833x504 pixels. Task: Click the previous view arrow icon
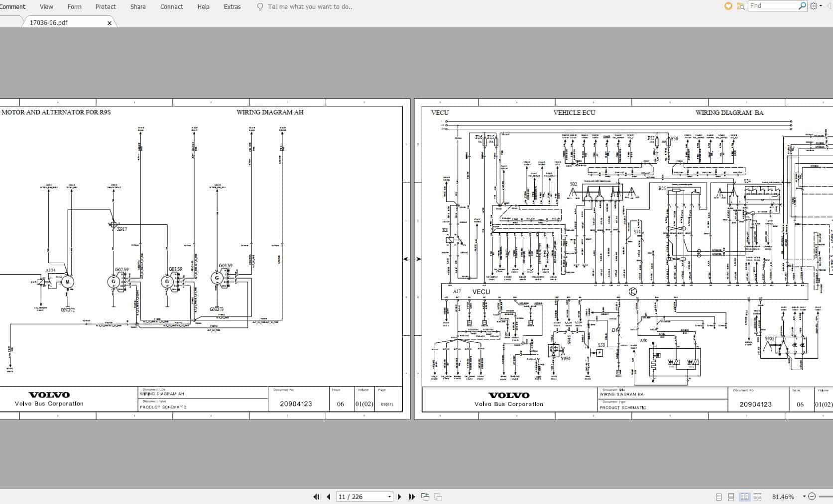point(426,496)
